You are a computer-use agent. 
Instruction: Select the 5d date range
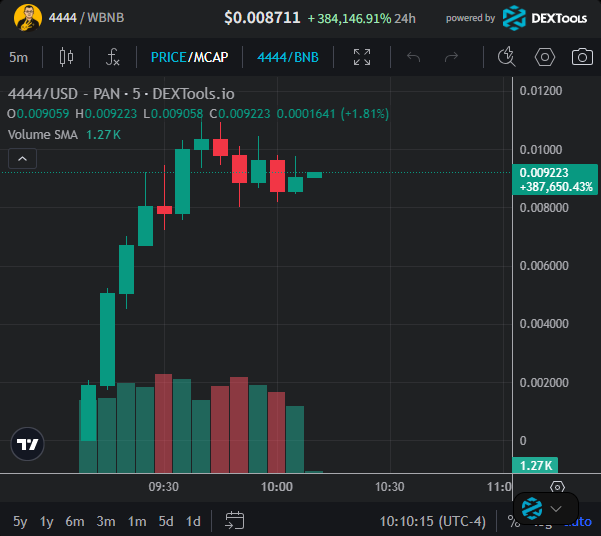(x=166, y=521)
